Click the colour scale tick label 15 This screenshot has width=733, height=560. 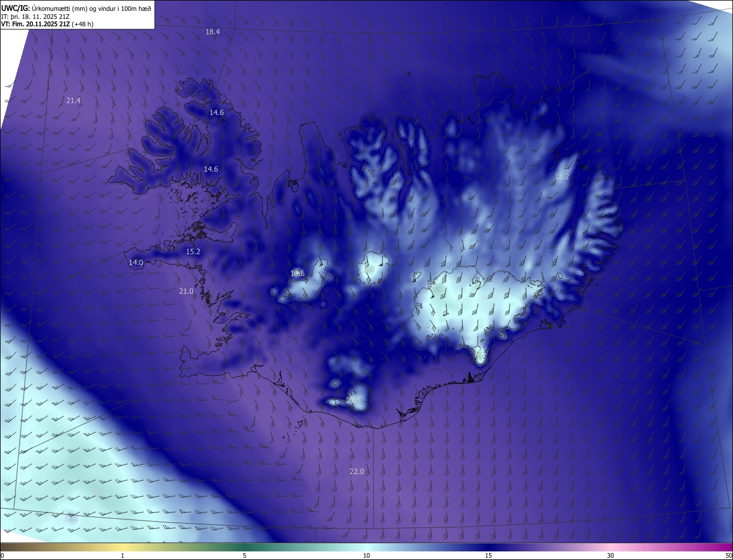[x=488, y=555]
